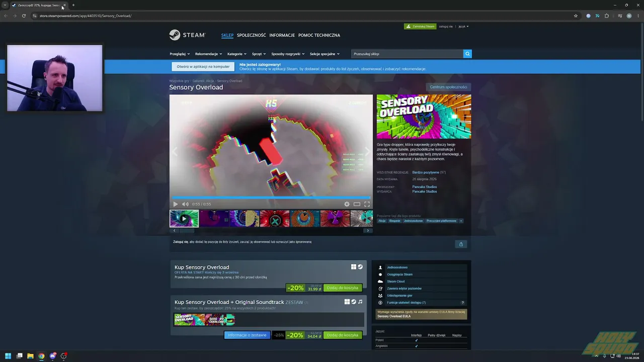Mute the trailer volume
Viewport: 644px width, 362px height.
(x=185, y=204)
